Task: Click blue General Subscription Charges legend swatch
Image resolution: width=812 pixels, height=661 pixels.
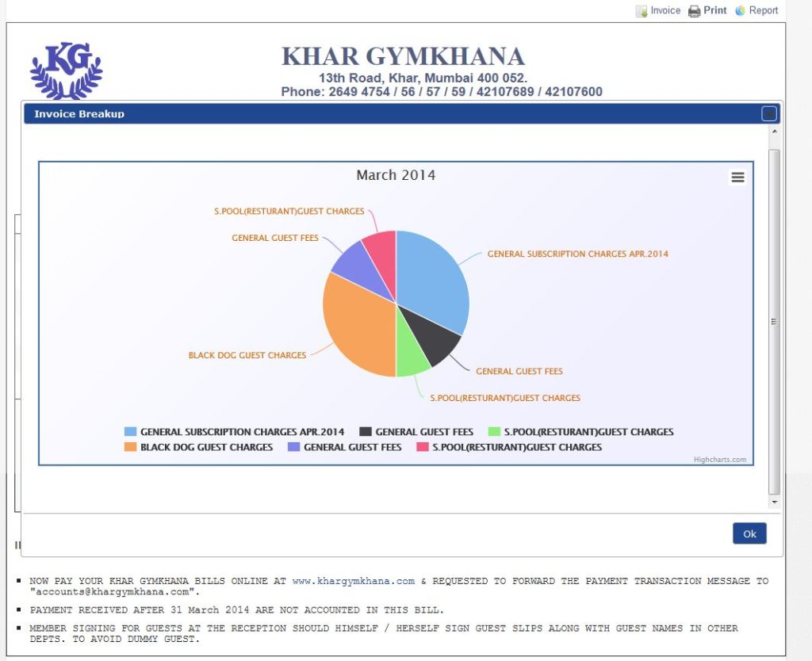Action: point(131,432)
